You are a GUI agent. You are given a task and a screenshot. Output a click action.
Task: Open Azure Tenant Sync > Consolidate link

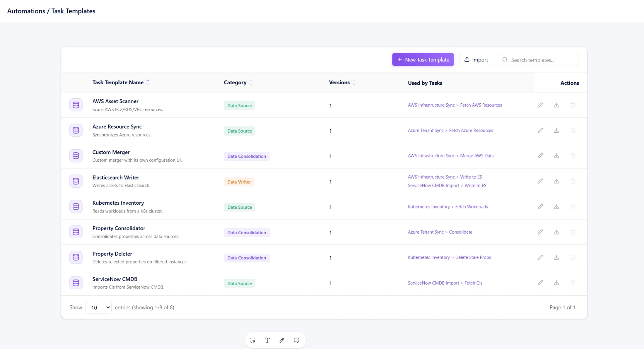pyautogui.click(x=440, y=232)
